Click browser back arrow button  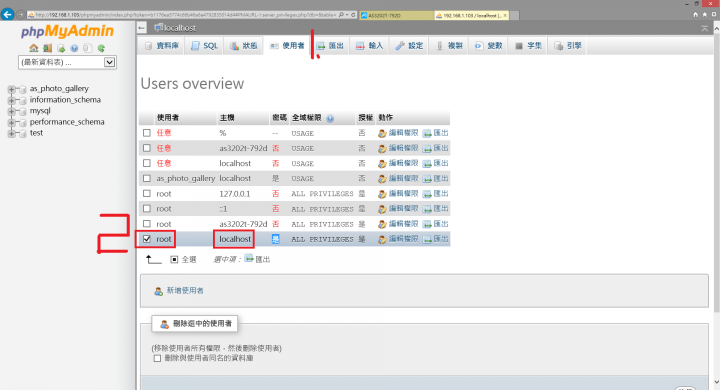(x=7, y=15)
